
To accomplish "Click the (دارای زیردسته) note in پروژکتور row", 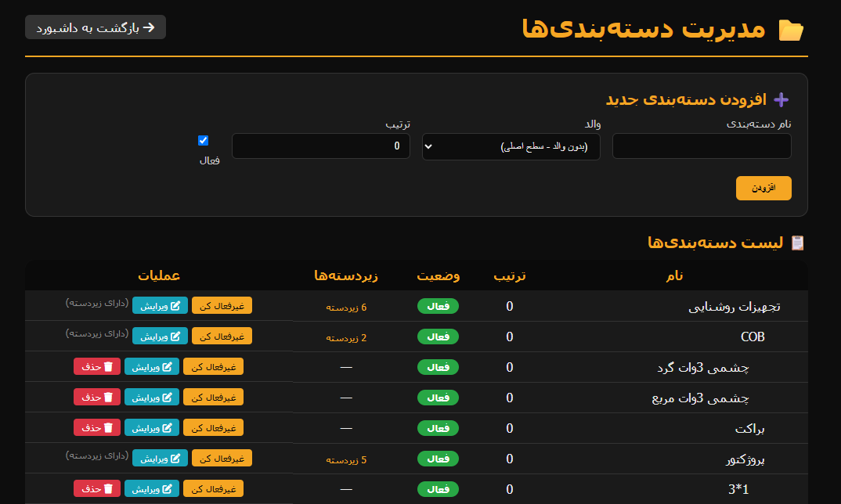I will [97, 455].
